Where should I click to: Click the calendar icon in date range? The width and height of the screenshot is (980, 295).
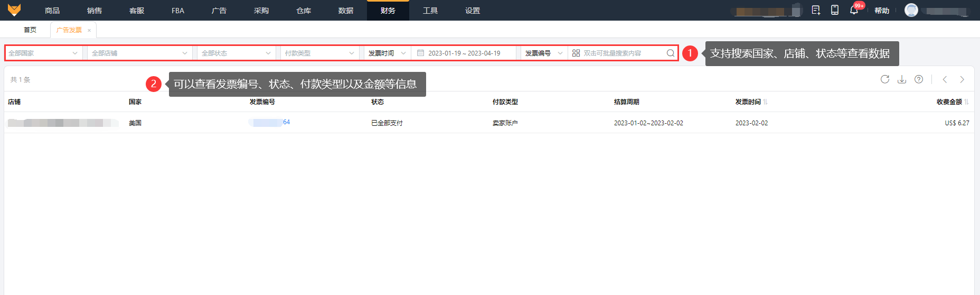pyautogui.click(x=421, y=53)
